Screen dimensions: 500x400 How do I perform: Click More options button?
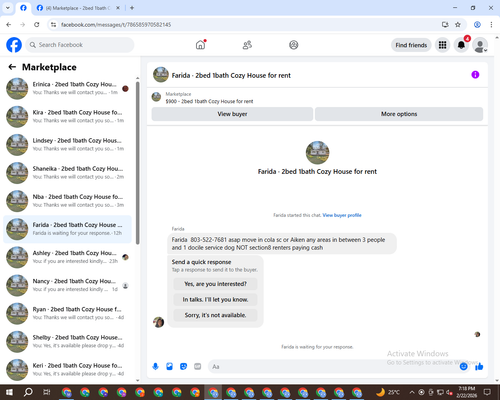pyautogui.click(x=399, y=114)
